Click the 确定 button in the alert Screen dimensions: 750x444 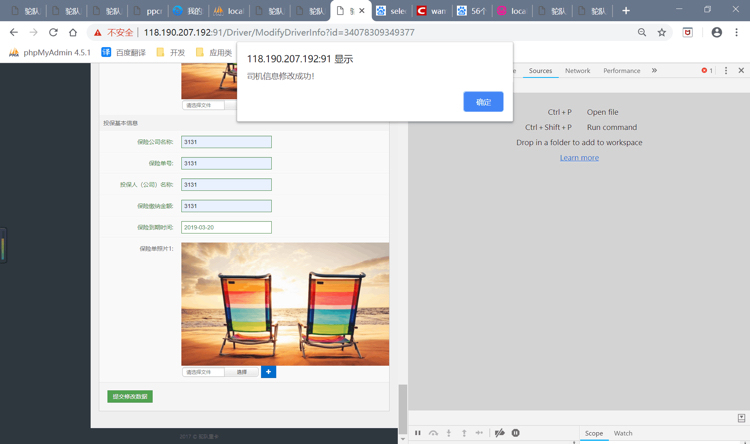pos(483,102)
